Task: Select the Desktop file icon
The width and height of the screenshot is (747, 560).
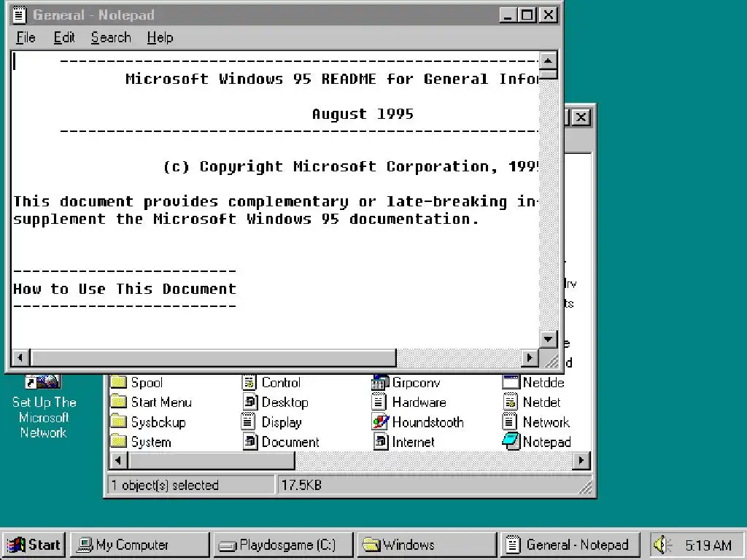Action: coord(250,402)
